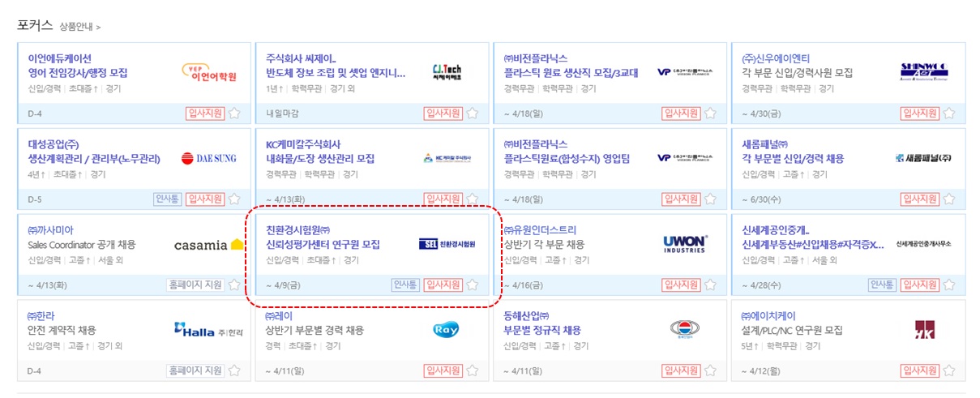Open 신뢰성평가센터 연구원 모집 posting
This screenshot has width=980, height=398.
click(323, 245)
